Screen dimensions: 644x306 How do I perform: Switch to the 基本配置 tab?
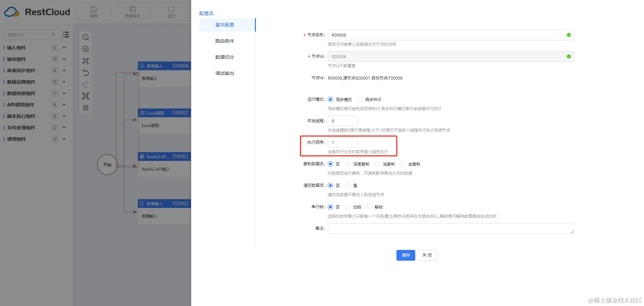pyautogui.click(x=227, y=25)
